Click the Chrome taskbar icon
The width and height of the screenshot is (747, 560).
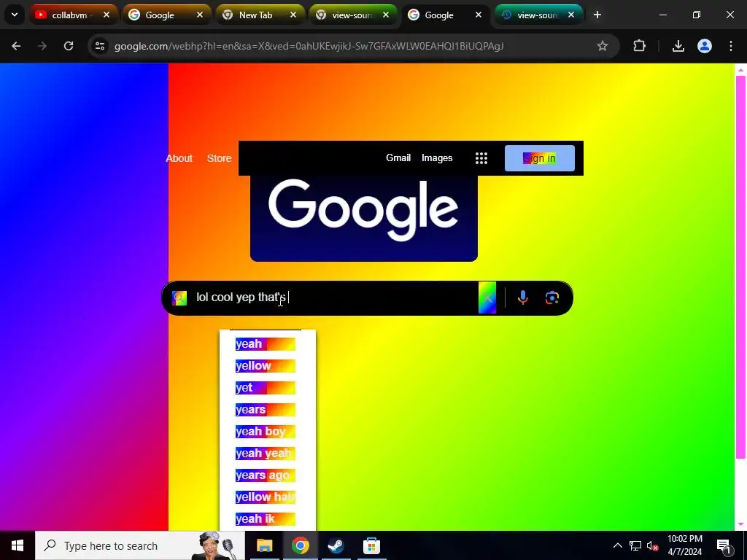pos(300,545)
